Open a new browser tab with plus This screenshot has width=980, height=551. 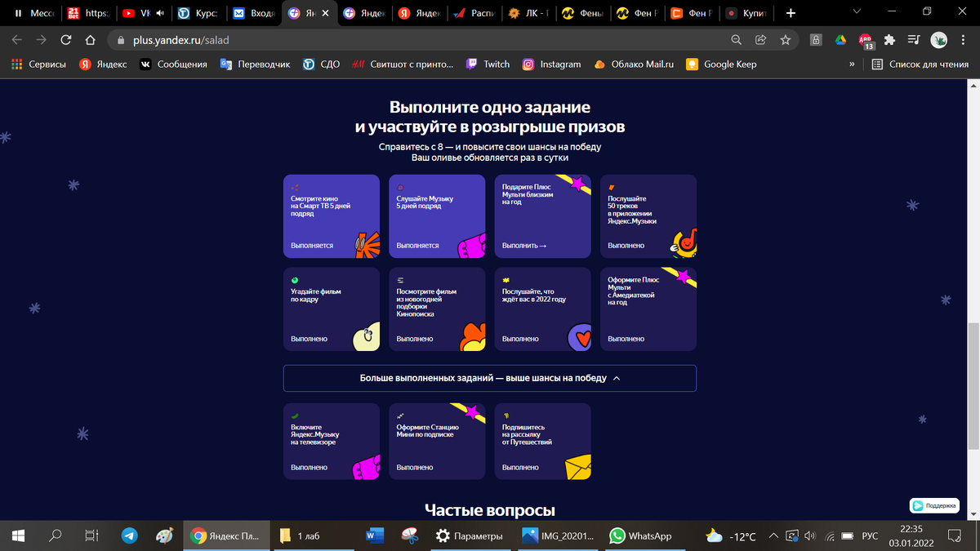click(790, 13)
